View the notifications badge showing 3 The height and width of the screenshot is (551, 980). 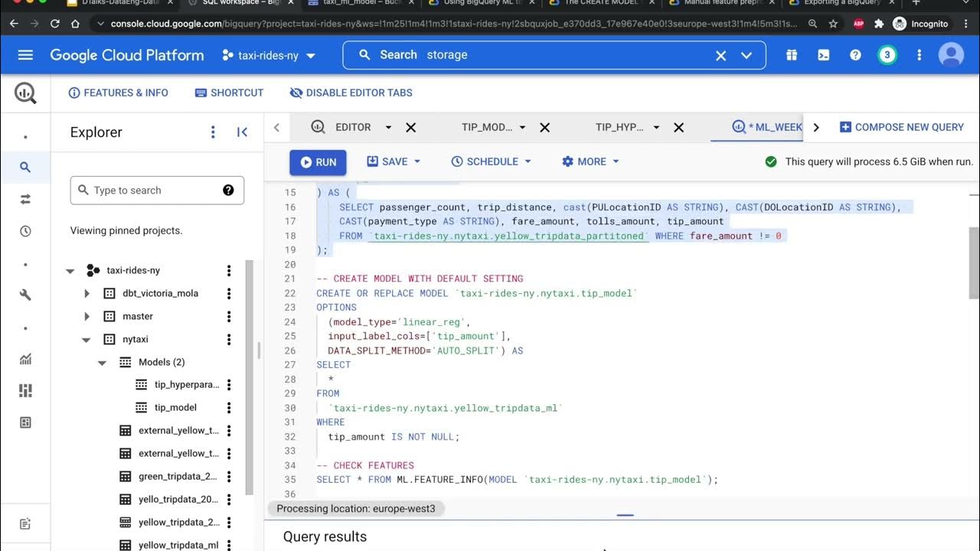(887, 54)
